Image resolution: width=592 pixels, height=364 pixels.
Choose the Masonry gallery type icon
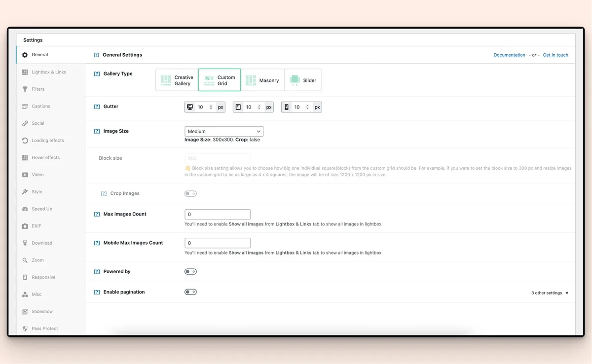pyautogui.click(x=251, y=80)
